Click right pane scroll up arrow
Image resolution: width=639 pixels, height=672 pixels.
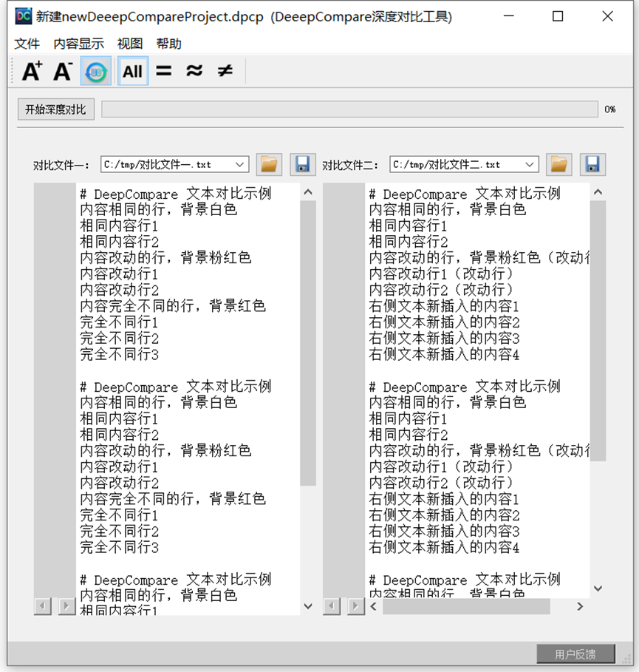598,192
